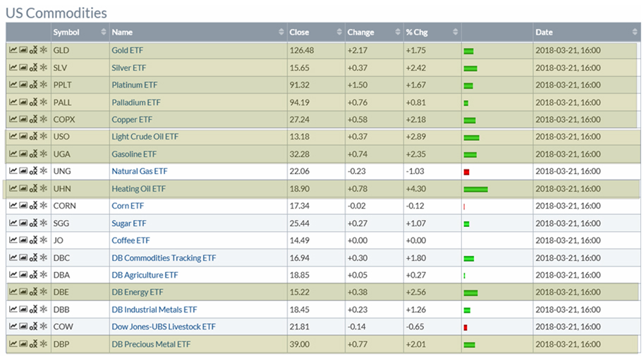Sort the table by the Symbol column arrows

pos(104,32)
